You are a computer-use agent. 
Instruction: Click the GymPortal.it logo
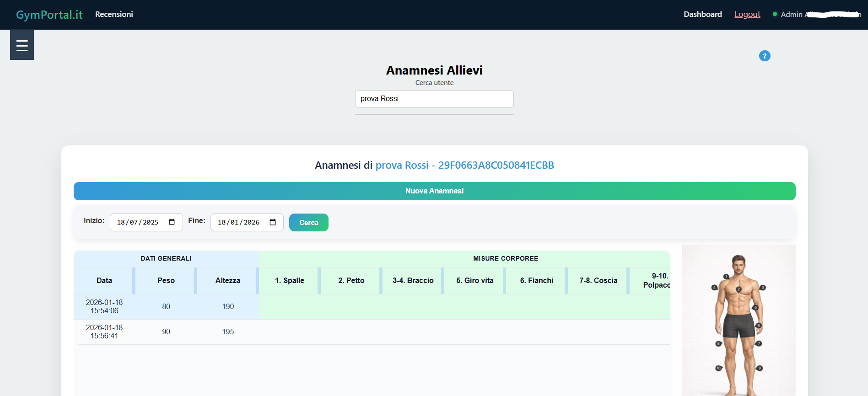point(49,15)
